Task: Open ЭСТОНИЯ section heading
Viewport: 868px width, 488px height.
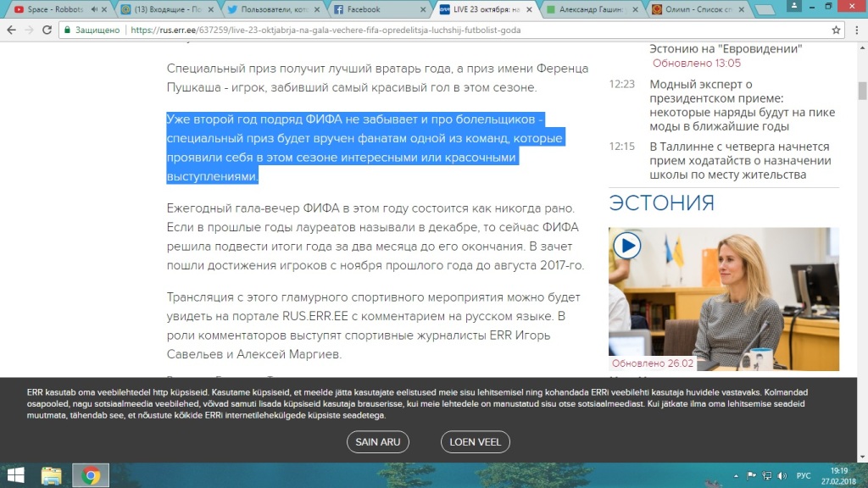Action: tap(661, 203)
